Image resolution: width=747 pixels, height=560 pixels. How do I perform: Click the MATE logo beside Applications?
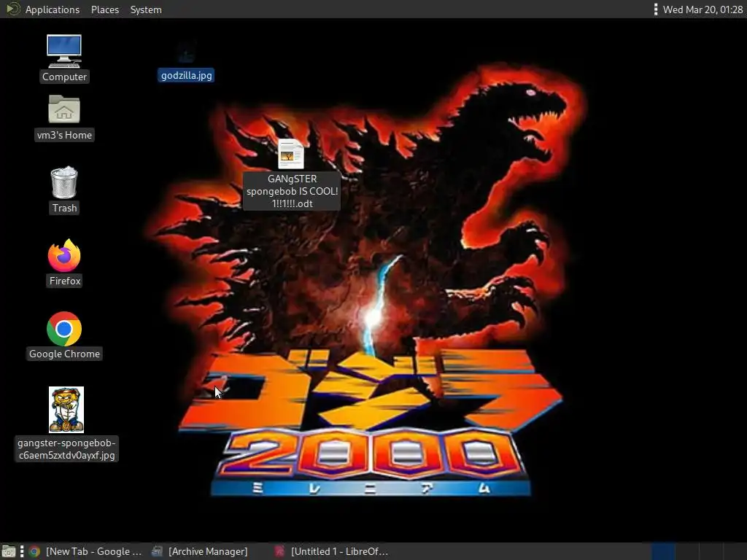[12, 9]
